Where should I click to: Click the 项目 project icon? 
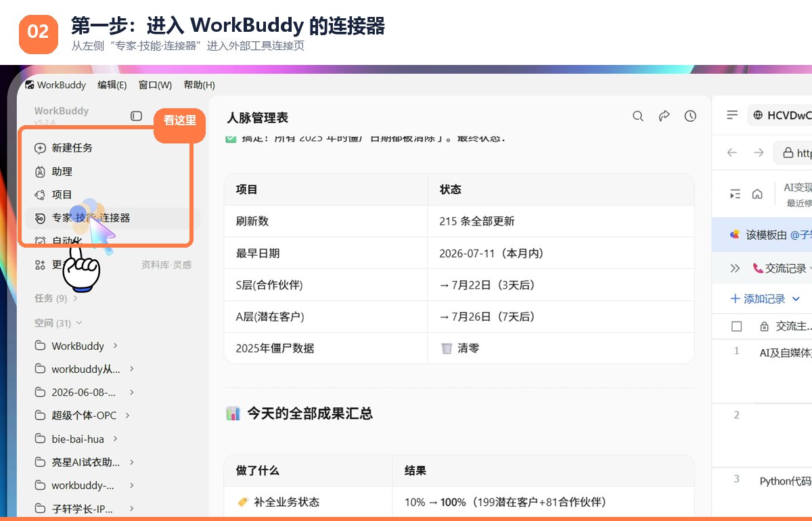[x=41, y=195]
